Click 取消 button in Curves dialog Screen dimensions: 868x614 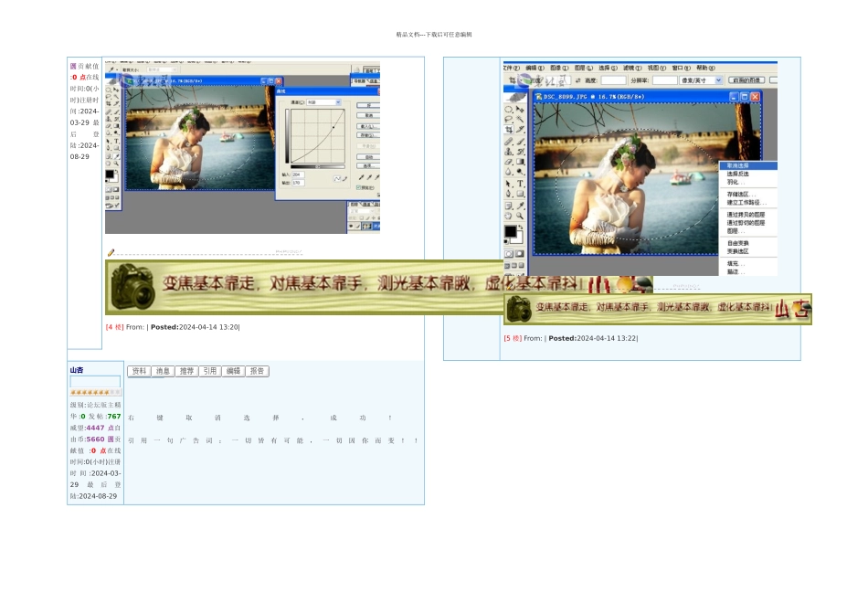(x=369, y=115)
